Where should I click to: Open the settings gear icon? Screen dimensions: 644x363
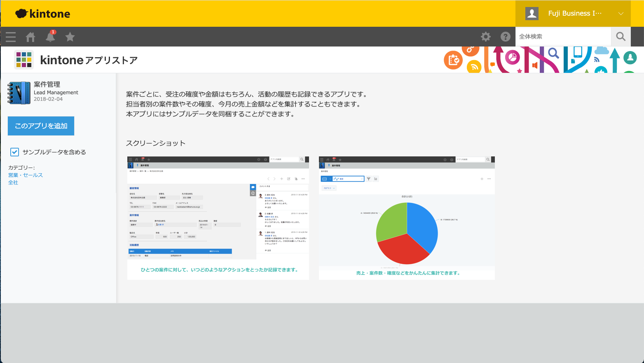486,37
